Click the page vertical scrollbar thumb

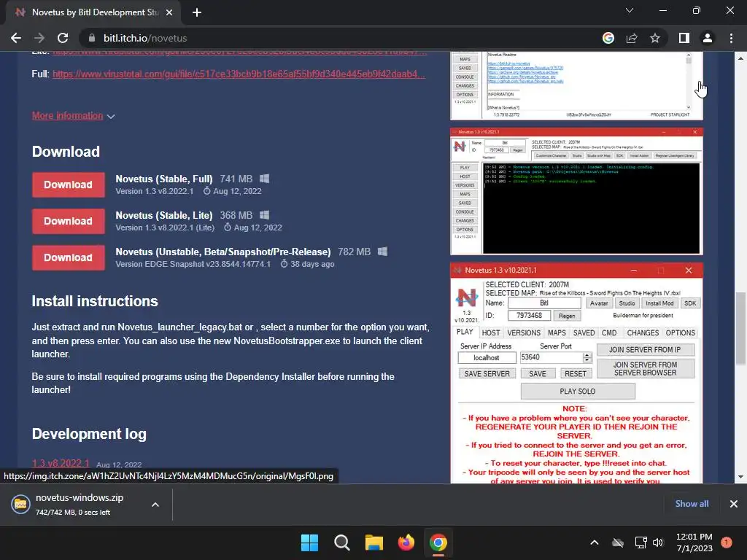coord(740,329)
